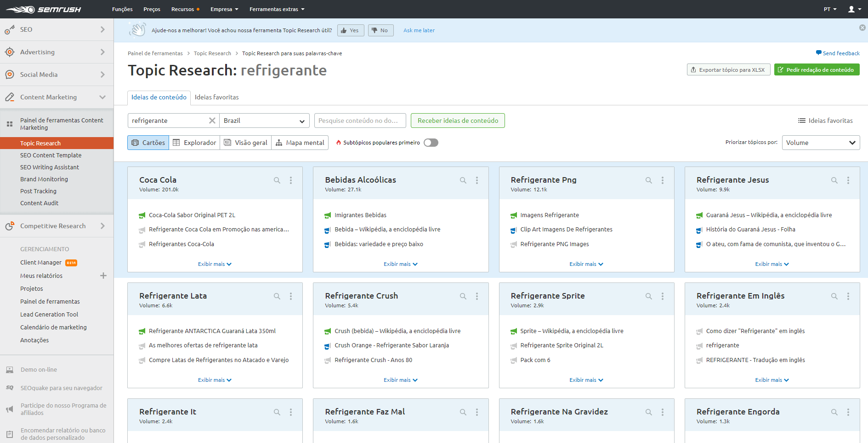Open three-dot menu on Refrigerante Em Inglês card
The height and width of the screenshot is (443, 868).
(x=848, y=296)
